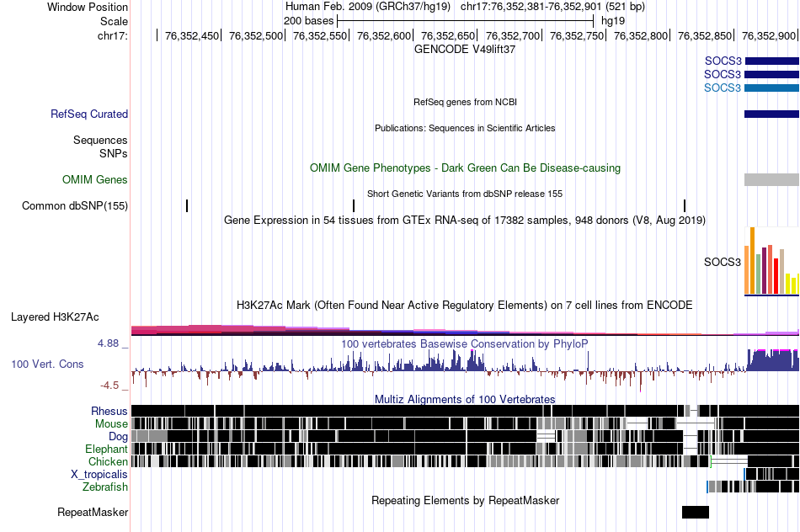This screenshot has height=532, width=800.
Task: Click the Layered H3K27Ac track label
Action: coord(55,317)
